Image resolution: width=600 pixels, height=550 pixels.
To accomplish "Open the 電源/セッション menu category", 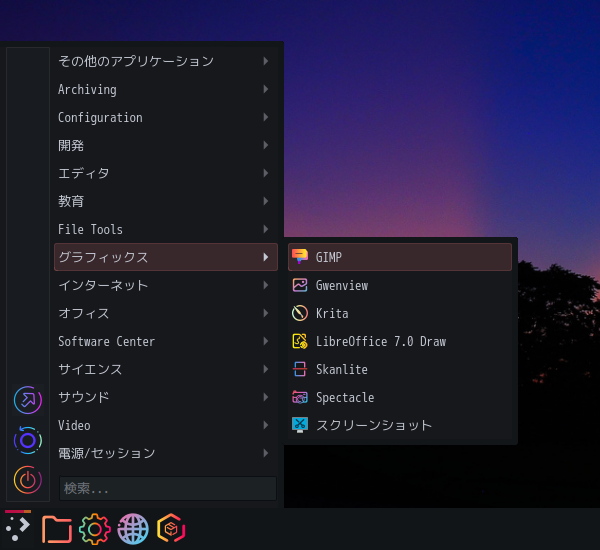I will (x=166, y=453).
